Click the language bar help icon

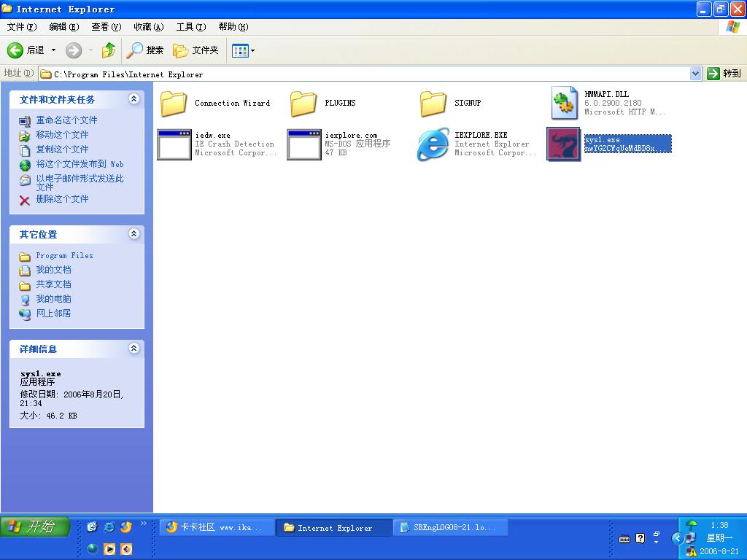click(640, 539)
